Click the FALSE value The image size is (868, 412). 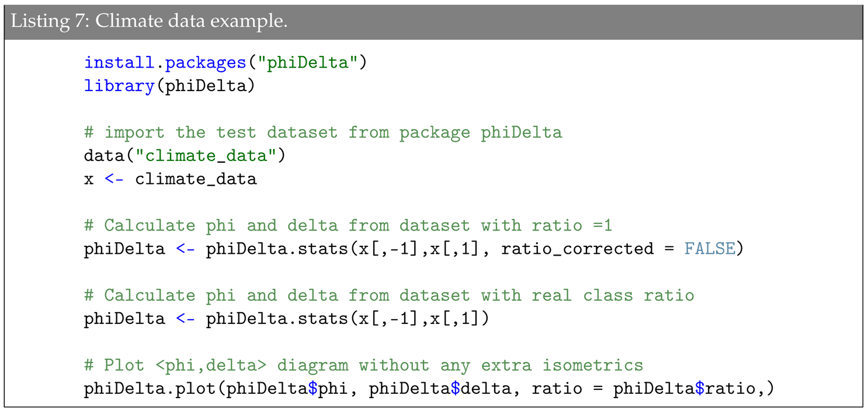click(x=709, y=249)
